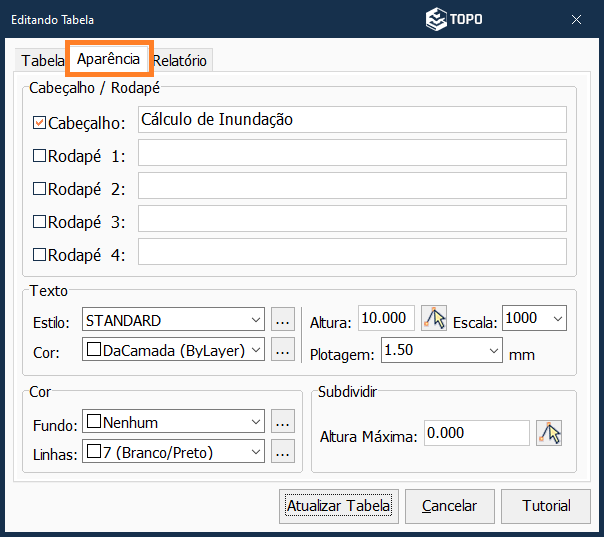
Task: Click the ellipsis button beside Linhas
Action: 283,452
